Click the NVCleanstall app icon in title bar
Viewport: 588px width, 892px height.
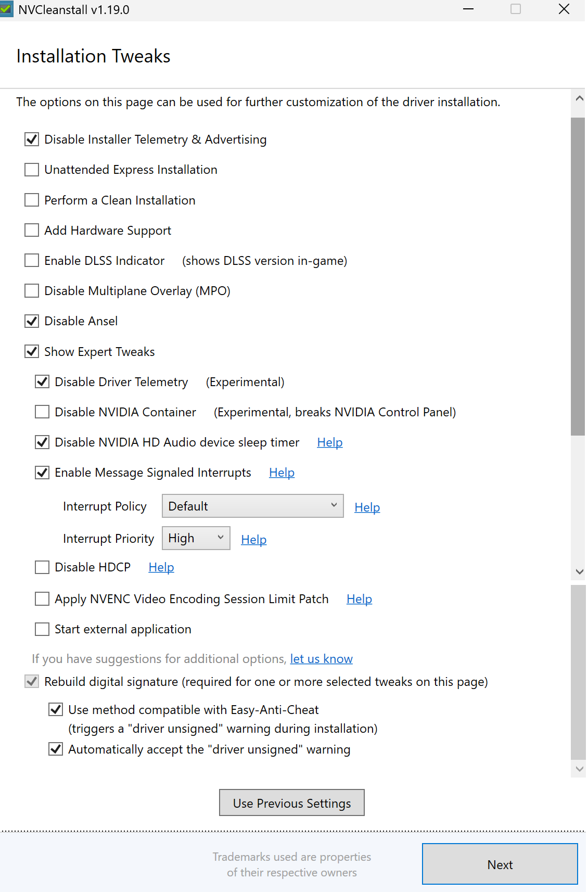coord(6,9)
